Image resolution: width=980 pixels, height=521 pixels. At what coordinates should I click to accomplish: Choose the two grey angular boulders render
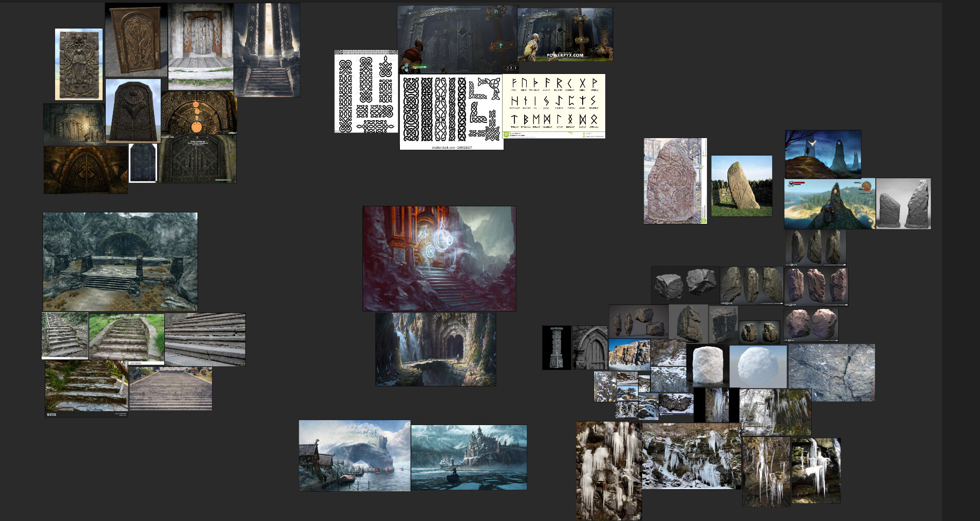685,285
